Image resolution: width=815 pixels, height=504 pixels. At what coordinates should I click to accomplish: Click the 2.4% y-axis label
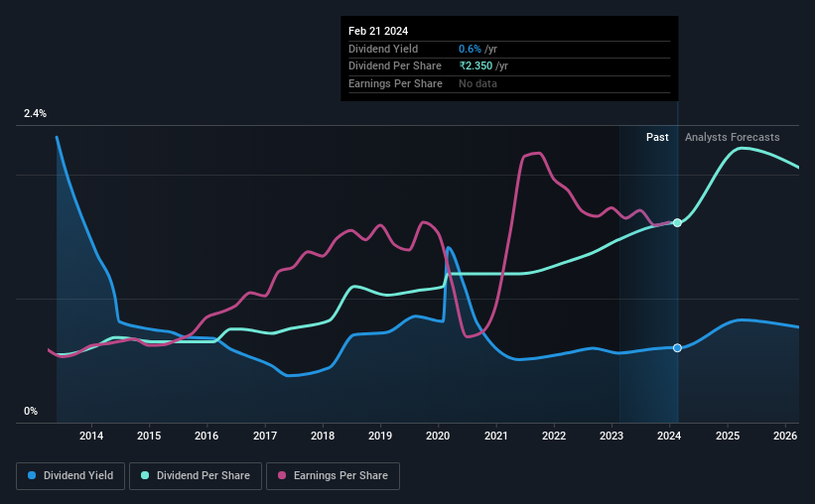[x=35, y=113]
